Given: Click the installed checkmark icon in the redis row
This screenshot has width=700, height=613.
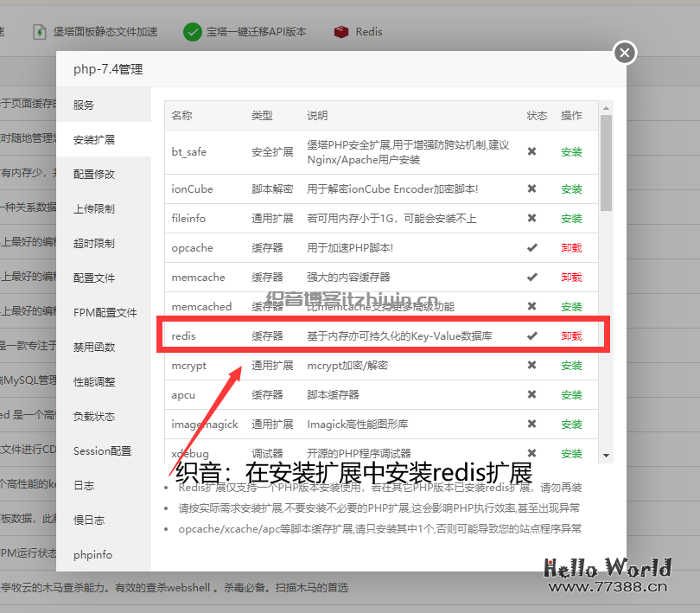Looking at the screenshot, I should pyautogui.click(x=531, y=336).
